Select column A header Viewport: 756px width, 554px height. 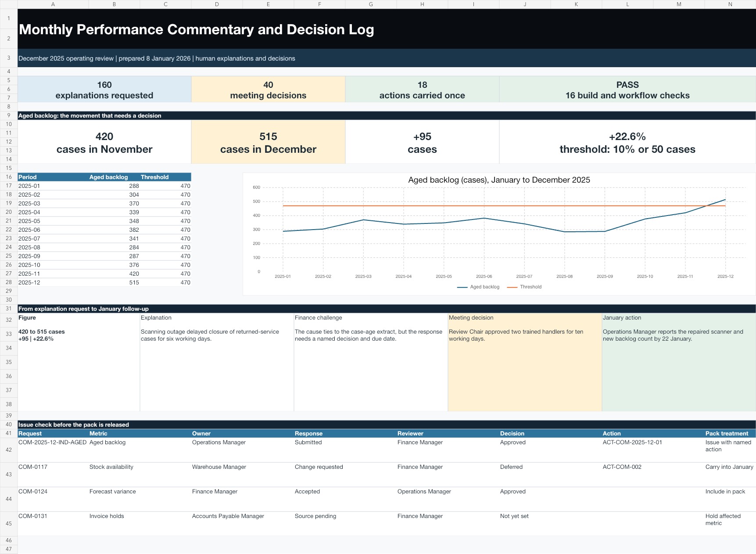tap(53, 4)
